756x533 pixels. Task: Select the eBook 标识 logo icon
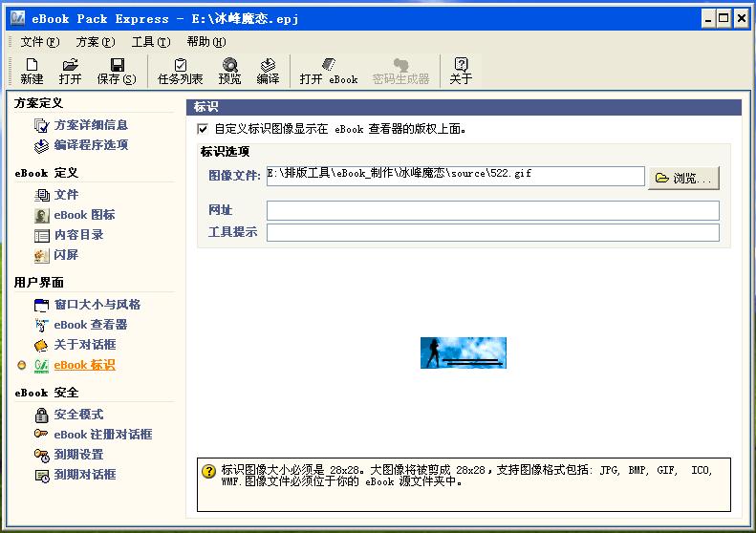42,366
